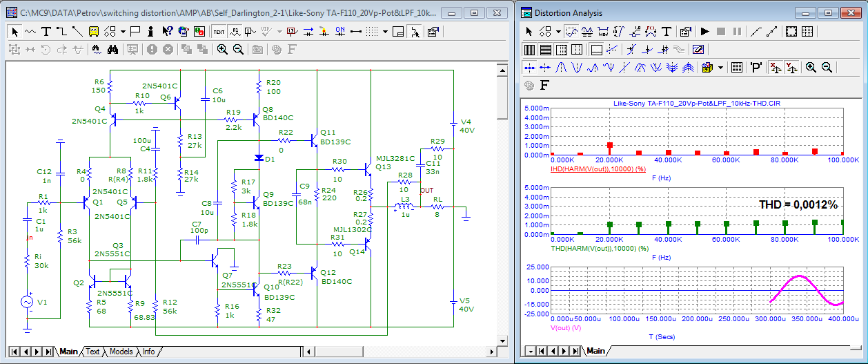Zoom out in Distortion Analysis window
The height and width of the screenshot is (364, 868).
click(827, 67)
